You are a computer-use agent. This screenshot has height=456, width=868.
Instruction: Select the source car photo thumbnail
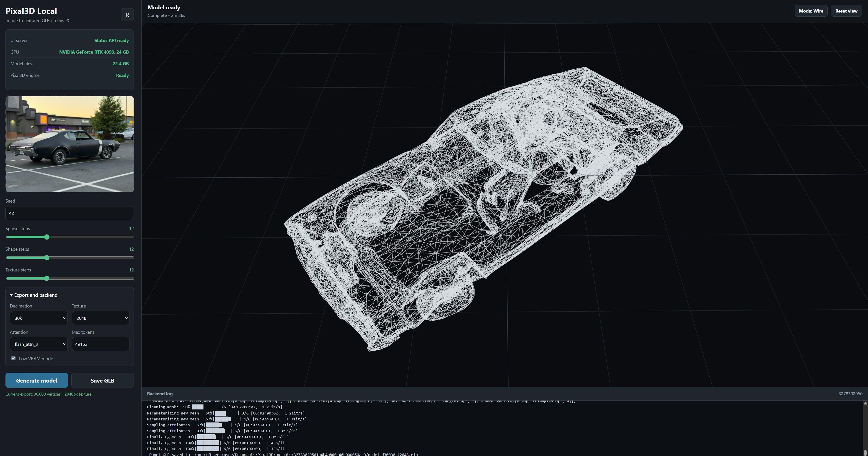(x=70, y=144)
